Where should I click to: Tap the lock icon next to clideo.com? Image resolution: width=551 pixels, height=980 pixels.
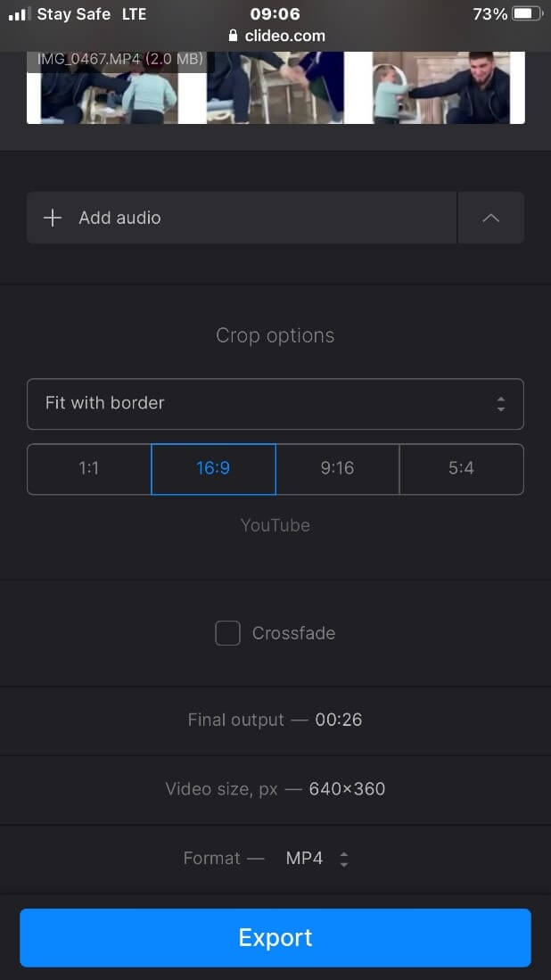[x=234, y=37]
